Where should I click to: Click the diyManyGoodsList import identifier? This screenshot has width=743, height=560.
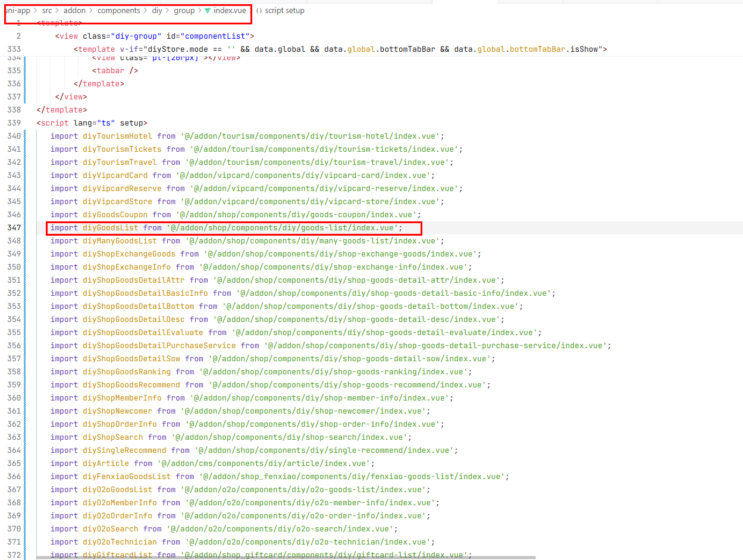tap(120, 241)
